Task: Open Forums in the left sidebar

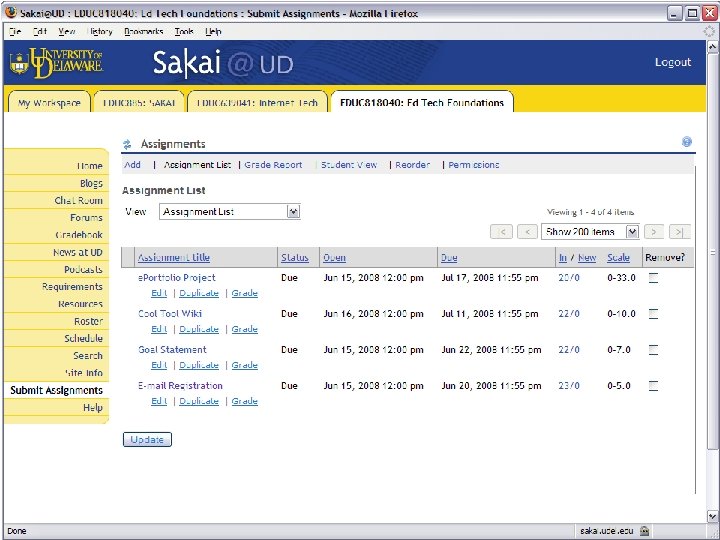Action: (86, 218)
